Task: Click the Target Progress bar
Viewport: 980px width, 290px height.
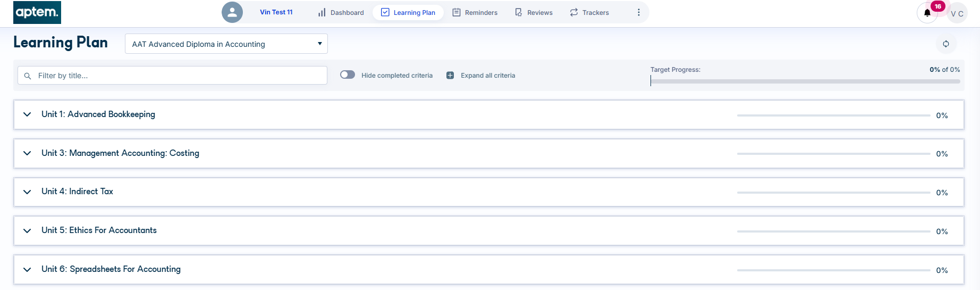Action: click(x=805, y=81)
